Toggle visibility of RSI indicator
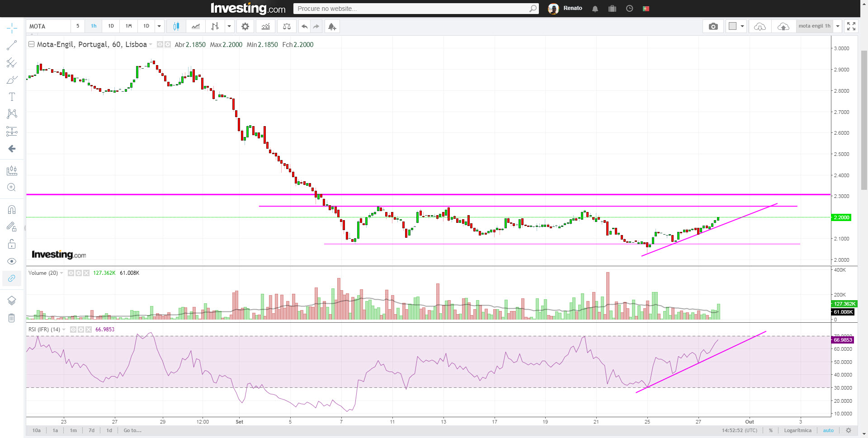The image size is (868, 438). click(x=73, y=330)
